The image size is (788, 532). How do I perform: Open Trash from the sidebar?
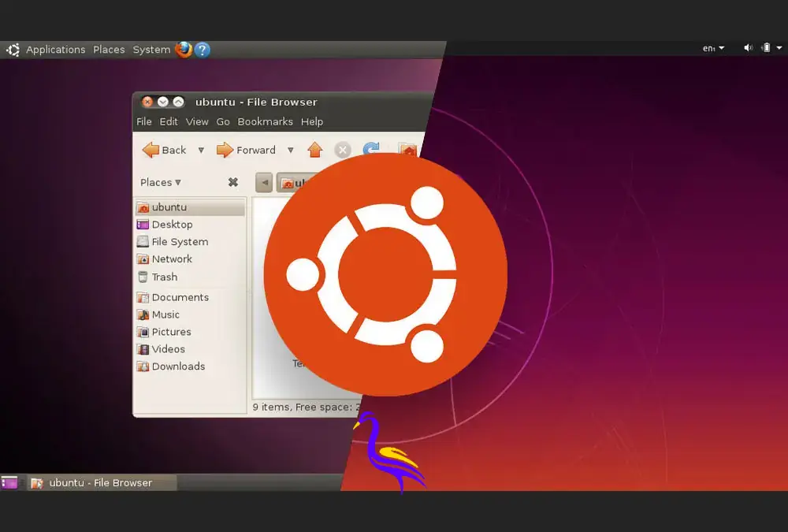tap(190, 277)
